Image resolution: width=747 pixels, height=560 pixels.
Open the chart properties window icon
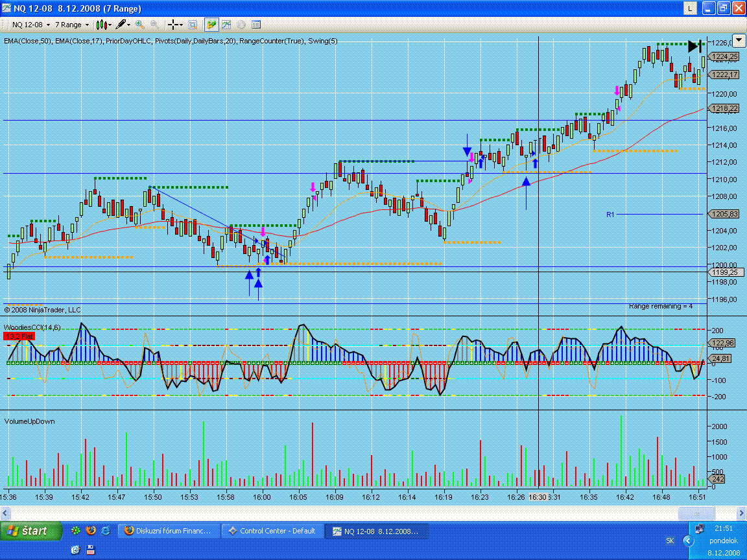(x=256, y=25)
